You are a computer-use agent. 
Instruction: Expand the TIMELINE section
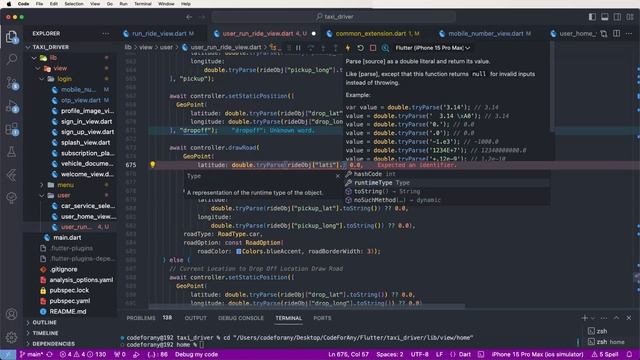tap(45, 333)
